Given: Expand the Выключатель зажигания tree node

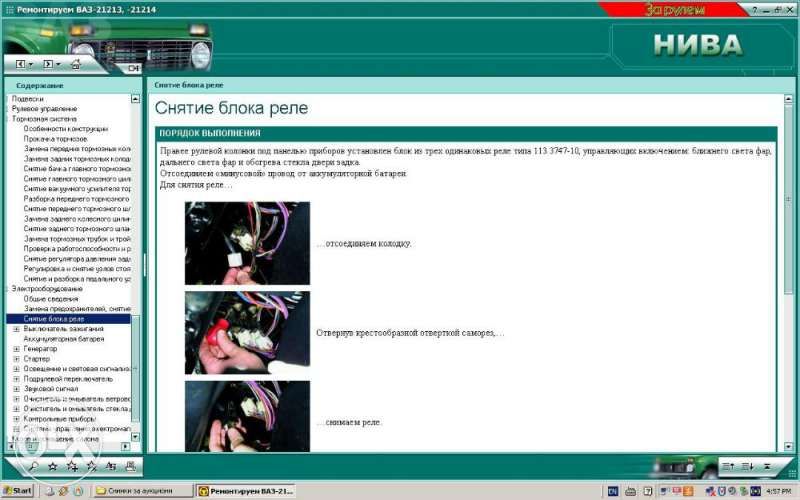Looking at the screenshot, I should (16, 329).
